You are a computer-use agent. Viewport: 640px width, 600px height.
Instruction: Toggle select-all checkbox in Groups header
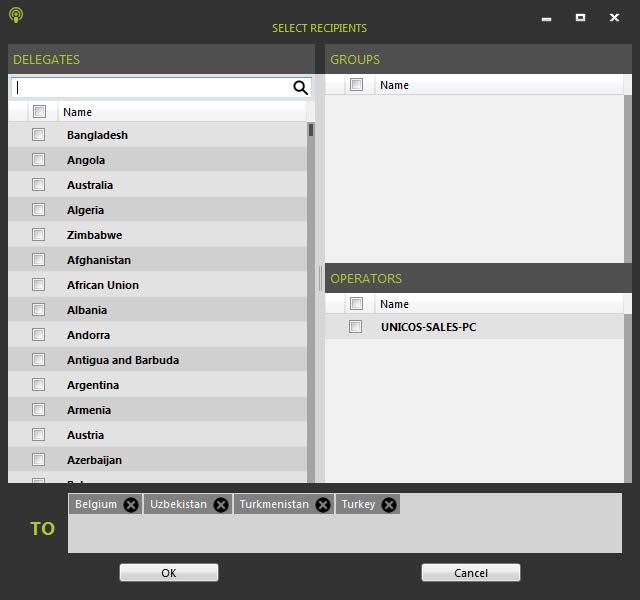coord(355,85)
